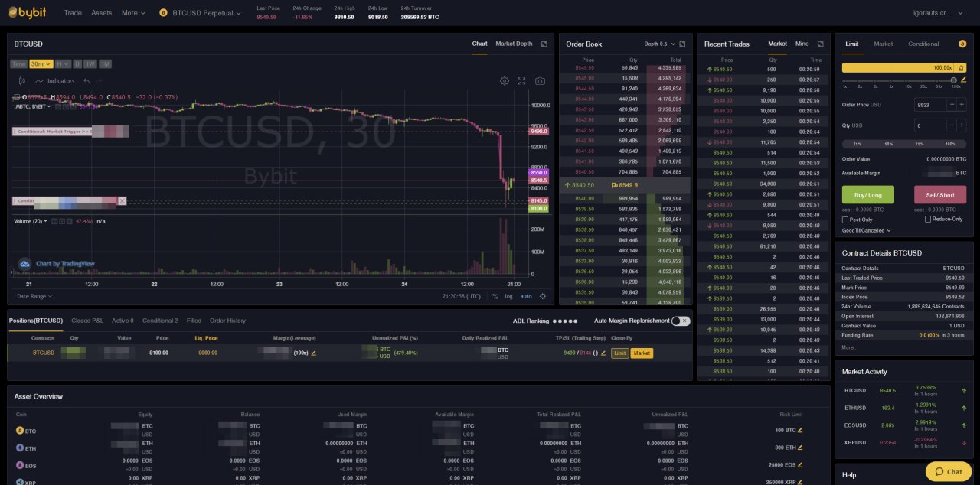Click the Sell/ Short button
The height and width of the screenshot is (485, 980).
940,195
